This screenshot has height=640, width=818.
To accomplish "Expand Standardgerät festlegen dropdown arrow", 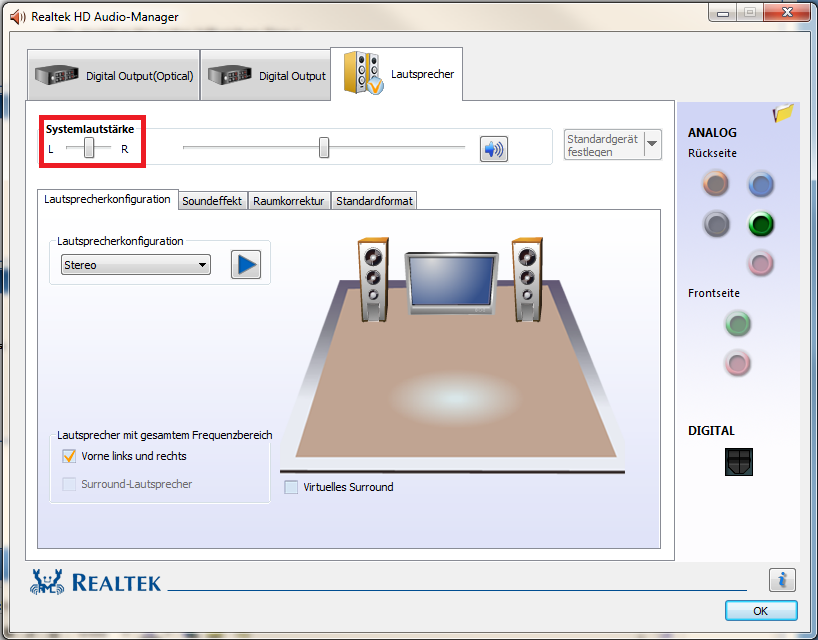I will pos(652,144).
